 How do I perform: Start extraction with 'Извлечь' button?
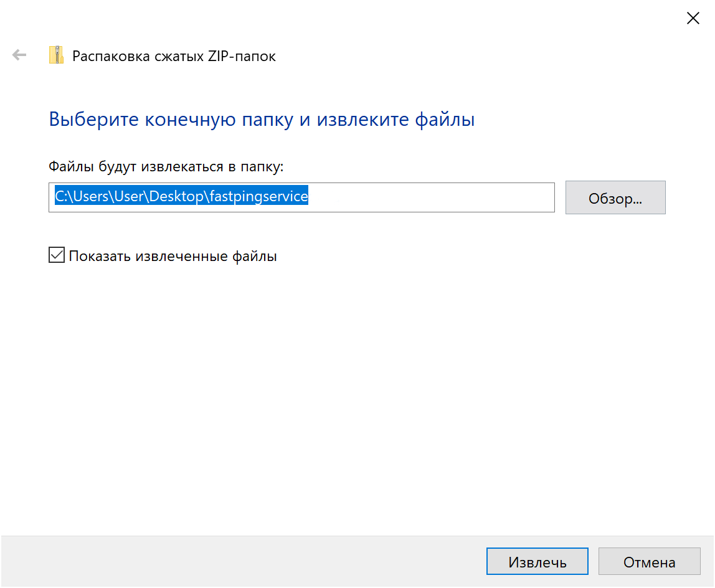(x=537, y=562)
